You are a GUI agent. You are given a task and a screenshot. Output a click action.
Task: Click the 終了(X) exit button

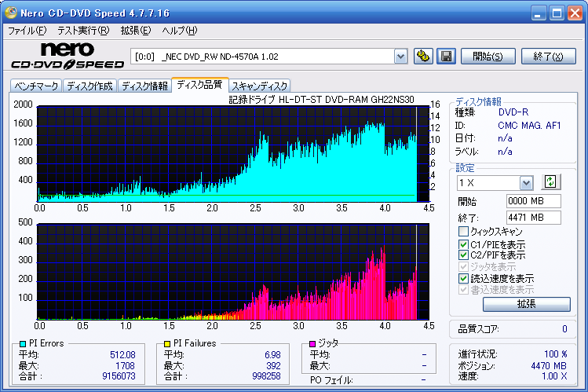548,57
